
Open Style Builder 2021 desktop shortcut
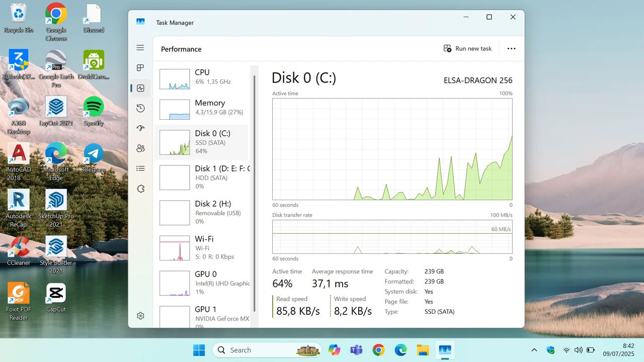(56, 255)
